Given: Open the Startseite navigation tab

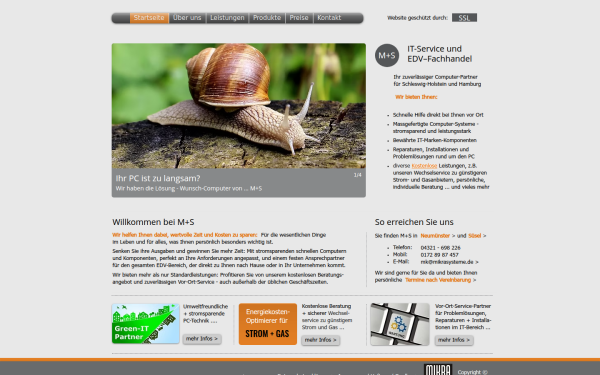Looking at the screenshot, I should click(x=149, y=18).
